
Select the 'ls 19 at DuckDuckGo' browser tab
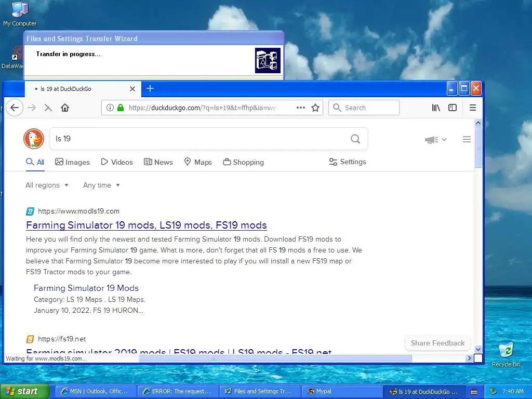point(83,89)
